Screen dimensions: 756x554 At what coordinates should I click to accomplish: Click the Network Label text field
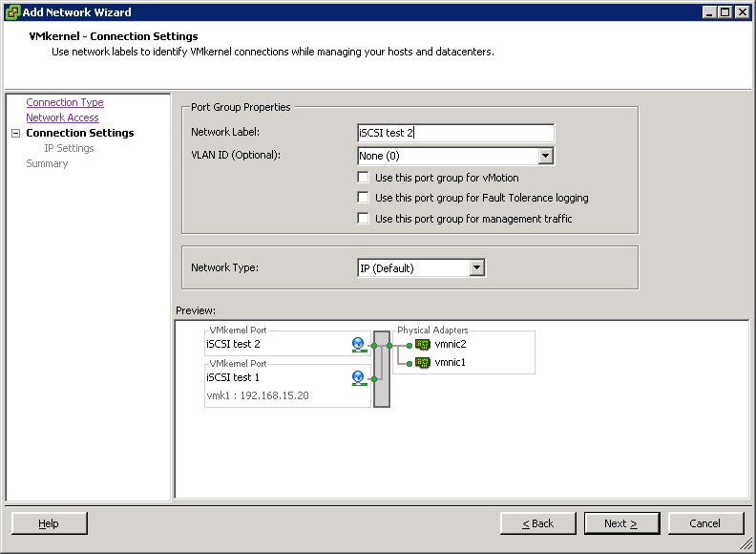(454, 134)
